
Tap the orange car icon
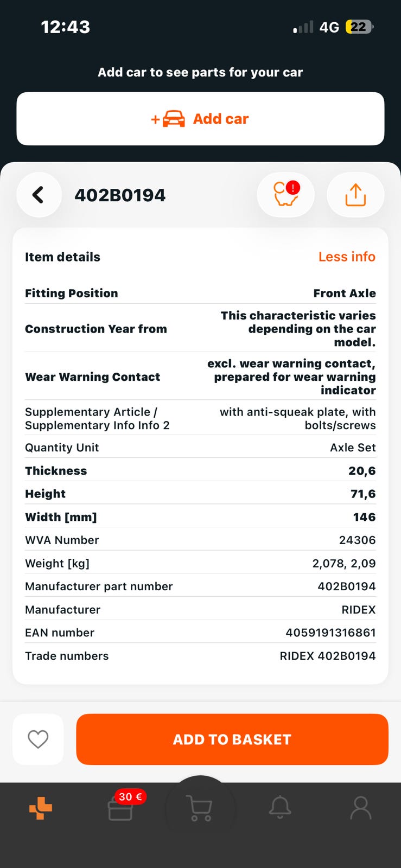pyautogui.click(x=173, y=119)
